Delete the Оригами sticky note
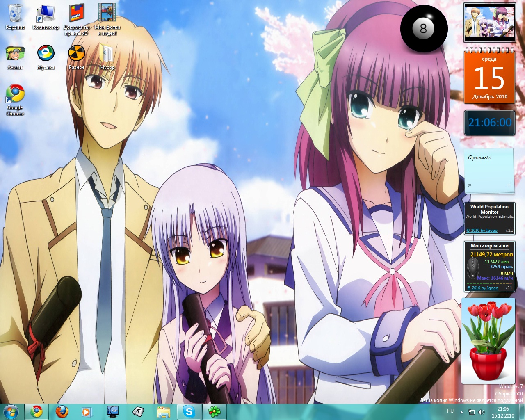 pyautogui.click(x=470, y=185)
